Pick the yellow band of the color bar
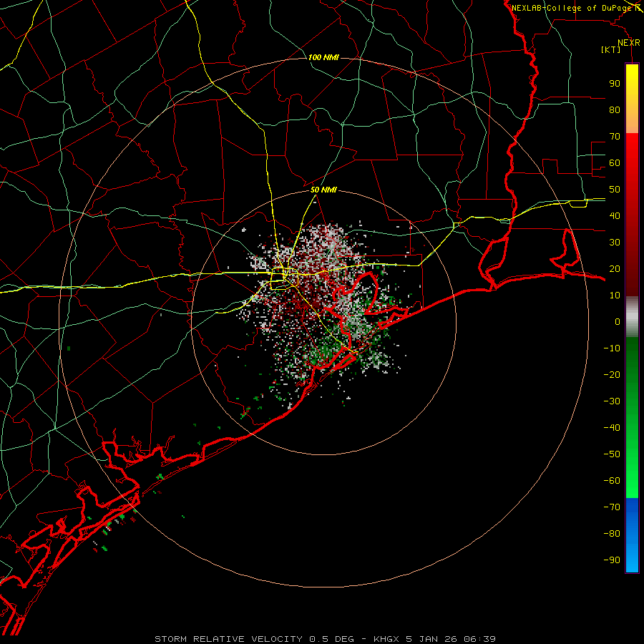This screenshot has width=644, height=644. (632, 99)
